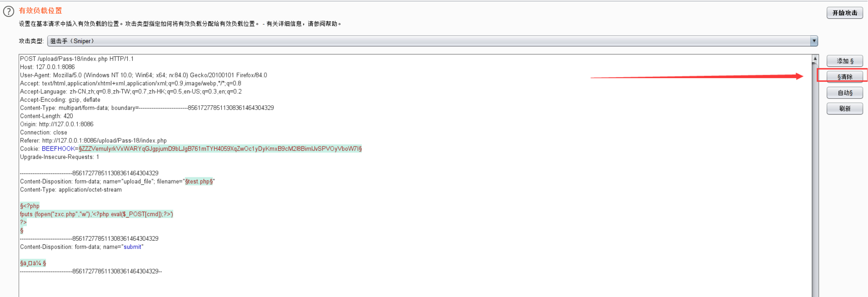Click the §清除 clear markers button
The image size is (868, 297).
(845, 77)
